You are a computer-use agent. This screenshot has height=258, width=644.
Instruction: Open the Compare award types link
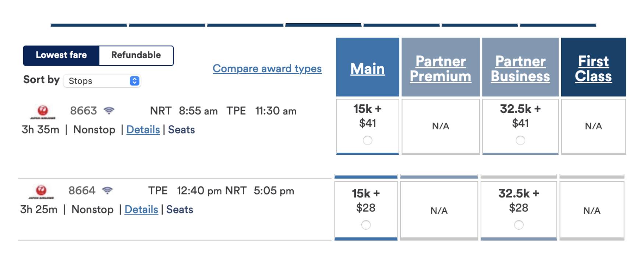[267, 69]
